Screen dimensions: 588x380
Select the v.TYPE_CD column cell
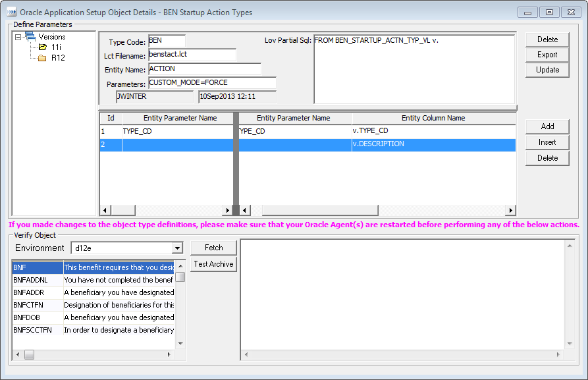433,131
